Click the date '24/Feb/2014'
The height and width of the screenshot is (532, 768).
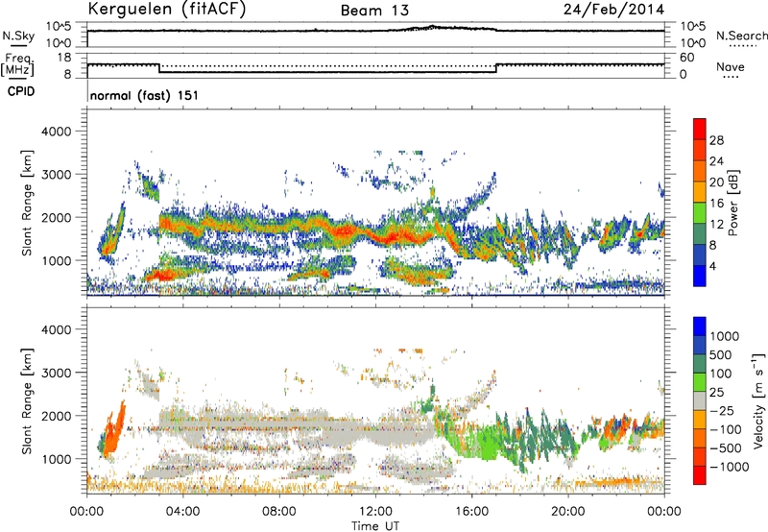coord(613,10)
